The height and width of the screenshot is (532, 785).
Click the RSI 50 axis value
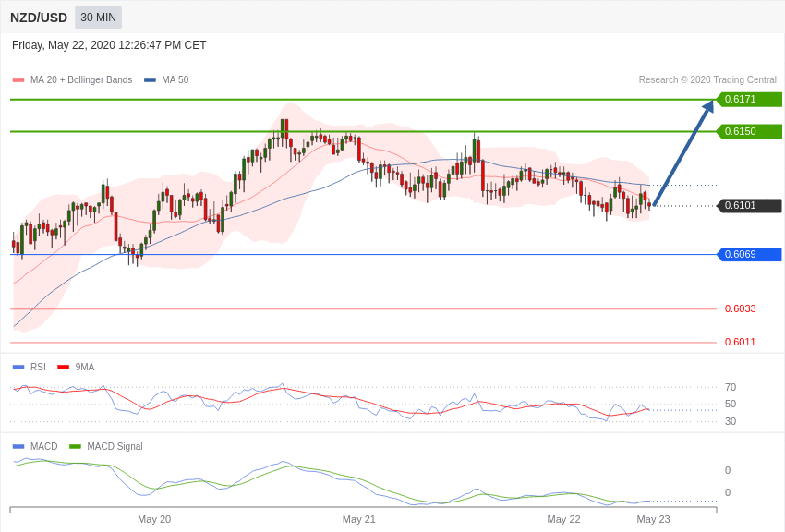pos(731,404)
